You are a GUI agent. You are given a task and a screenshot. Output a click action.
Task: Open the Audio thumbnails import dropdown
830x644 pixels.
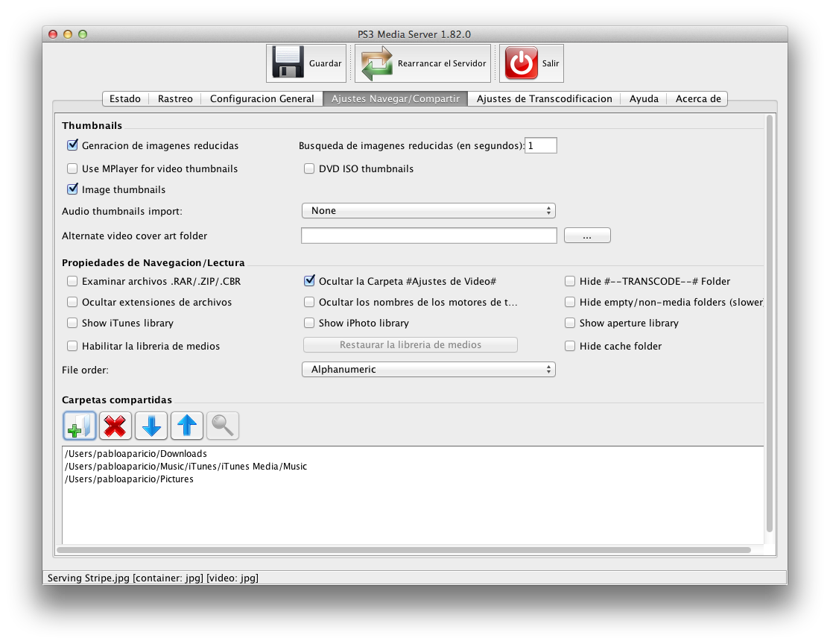point(428,210)
